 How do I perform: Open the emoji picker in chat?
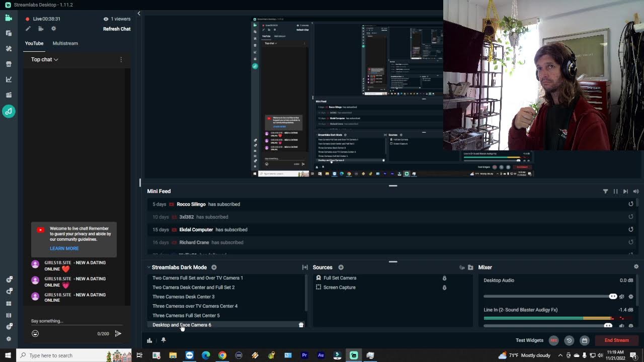(35, 333)
